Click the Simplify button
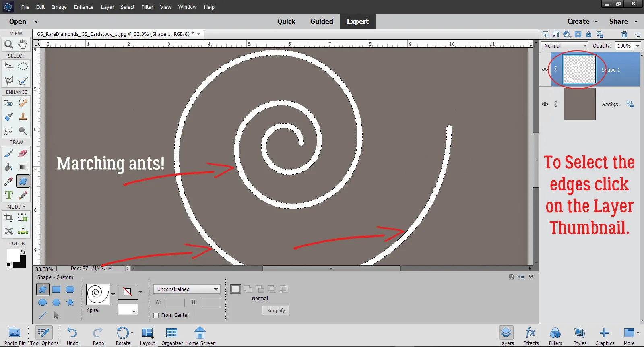 coord(276,310)
